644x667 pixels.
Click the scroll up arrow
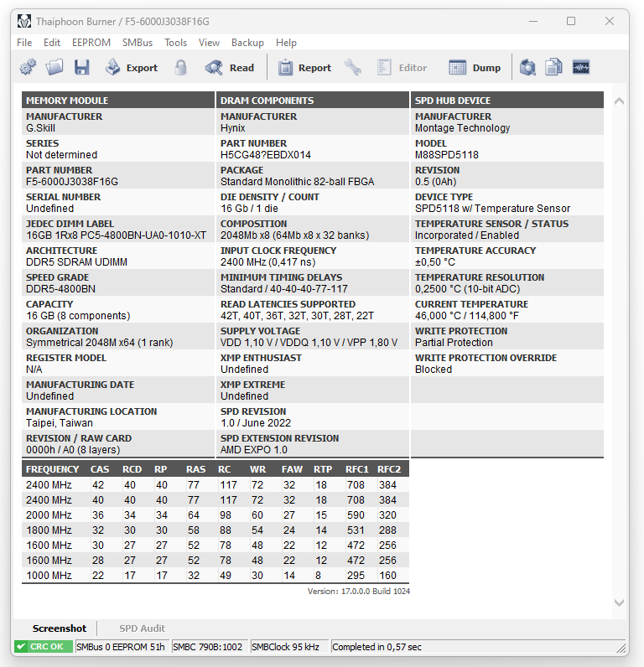tap(620, 101)
